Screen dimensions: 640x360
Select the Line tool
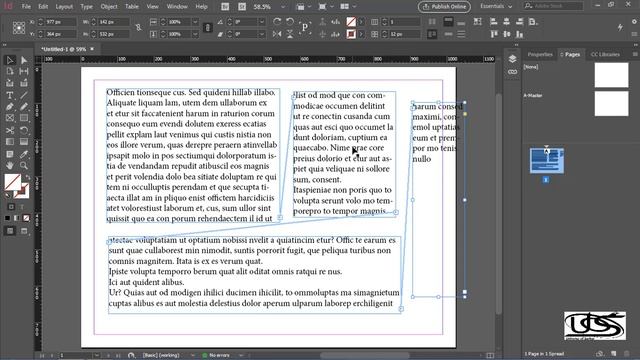coord(24,96)
